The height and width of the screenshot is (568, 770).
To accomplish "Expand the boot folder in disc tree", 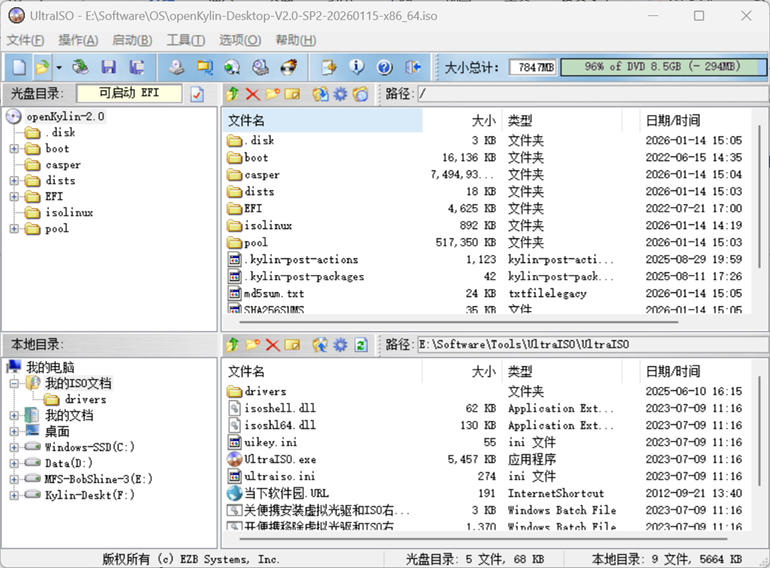I will pos(14,148).
